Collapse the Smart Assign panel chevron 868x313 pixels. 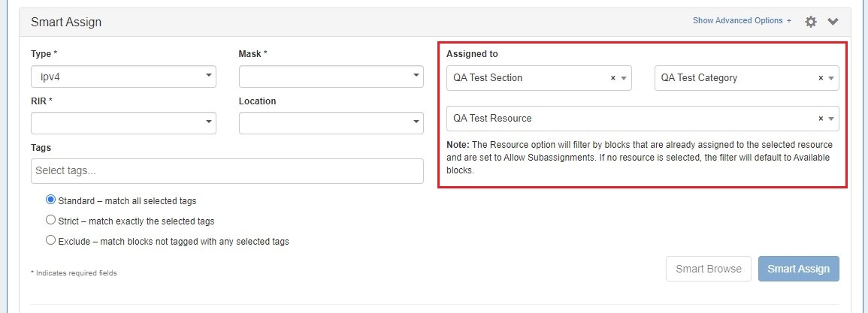(x=833, y=22)
